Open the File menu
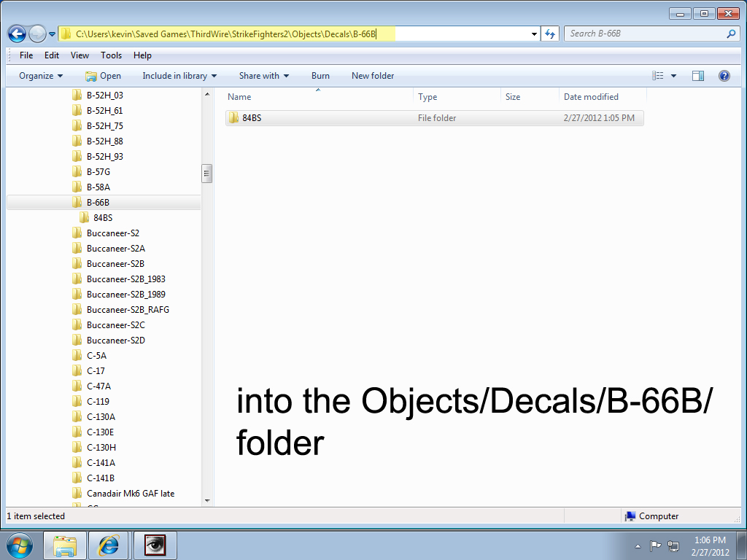 click(26, 55)
